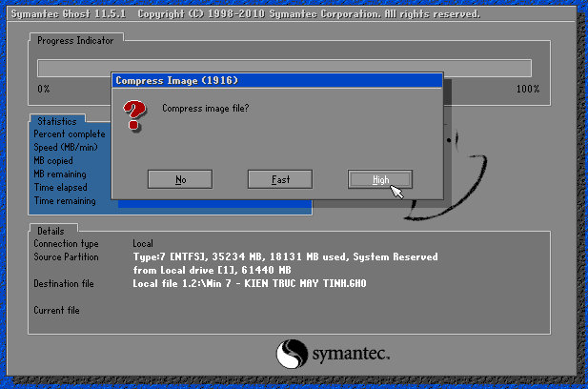Click the progress indicator bar

(x=284, y=68)
